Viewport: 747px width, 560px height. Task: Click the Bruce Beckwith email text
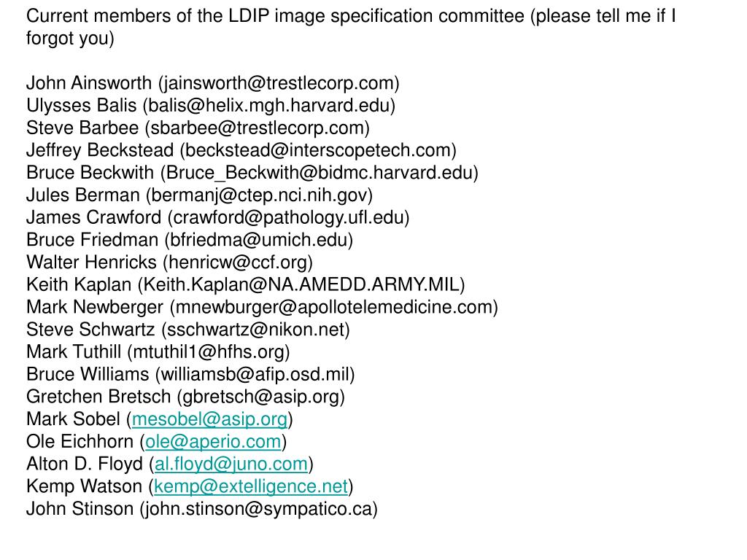coord(320,173)
